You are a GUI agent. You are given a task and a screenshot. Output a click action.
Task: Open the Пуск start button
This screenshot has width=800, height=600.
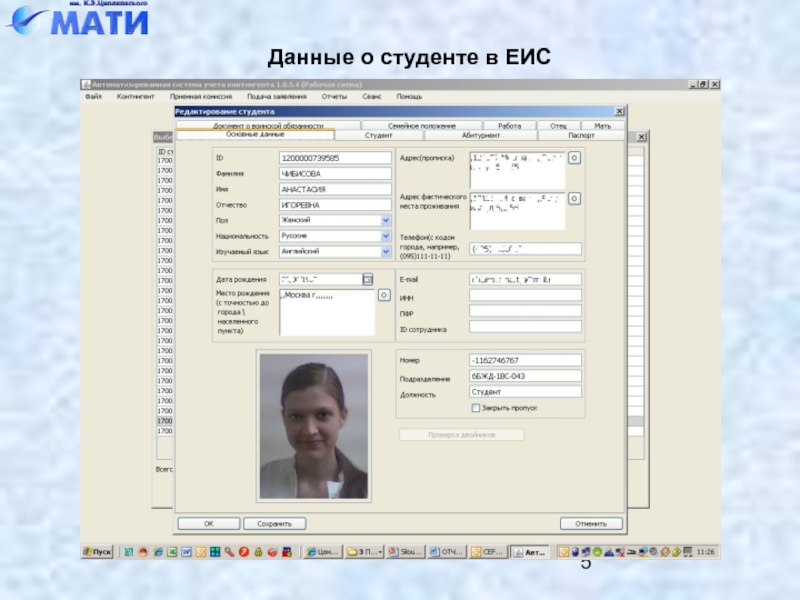97,552
